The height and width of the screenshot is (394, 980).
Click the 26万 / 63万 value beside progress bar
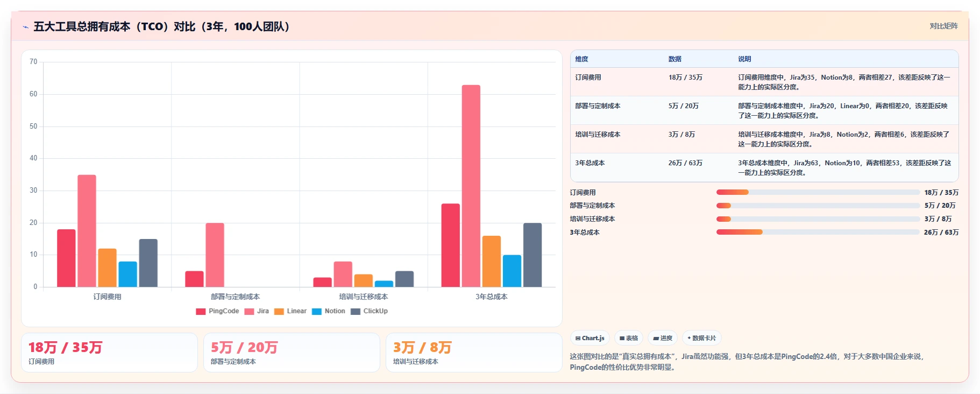click(941, 233)
